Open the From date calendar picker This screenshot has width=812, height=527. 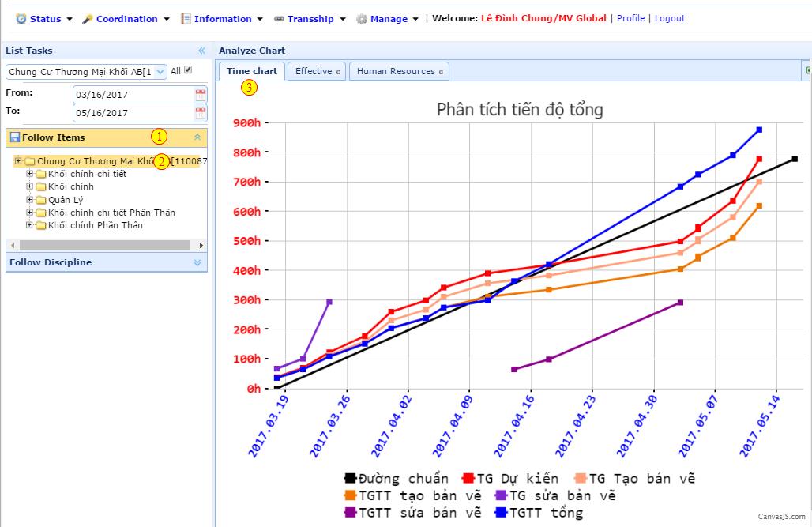point(201,95)
